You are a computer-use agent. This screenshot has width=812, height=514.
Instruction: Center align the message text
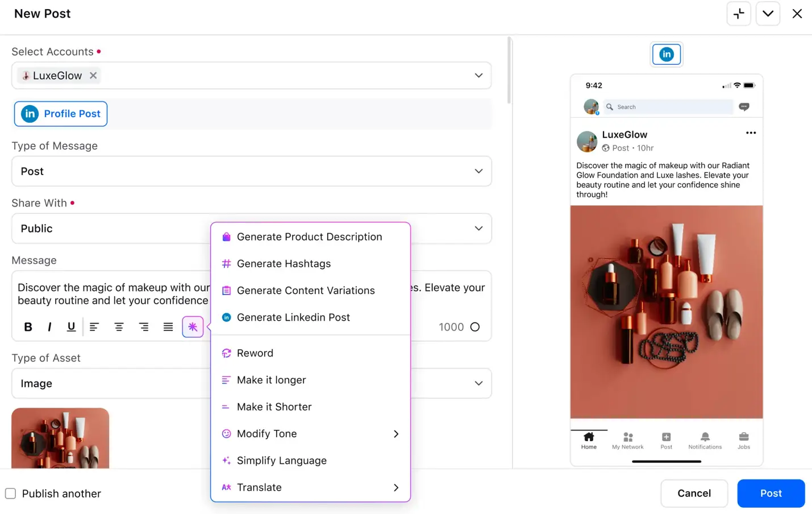[x=119, y=326]
